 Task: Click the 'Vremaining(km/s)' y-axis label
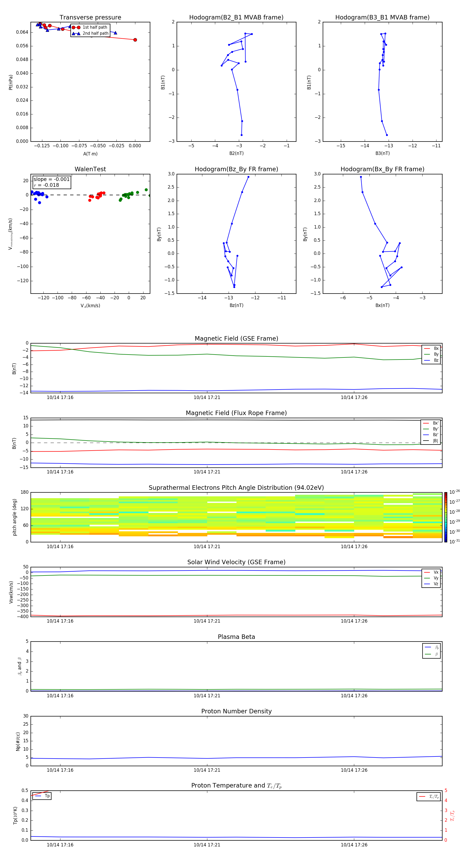[11, 234]
